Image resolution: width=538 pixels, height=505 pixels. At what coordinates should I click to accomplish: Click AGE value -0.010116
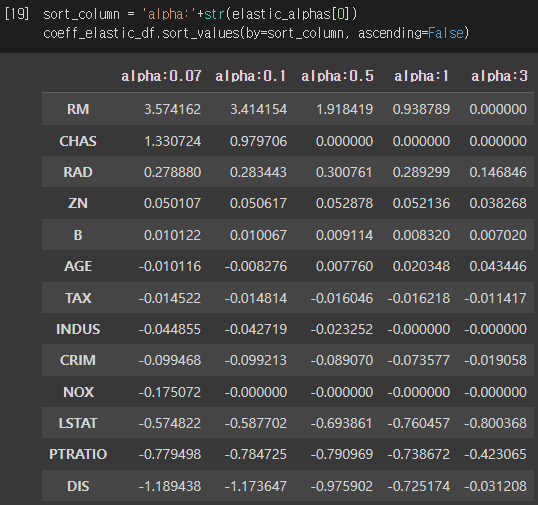(170, 266)
